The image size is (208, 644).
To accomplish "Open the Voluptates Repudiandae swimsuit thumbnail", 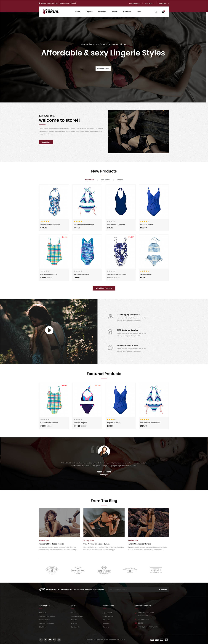I will point(54,202).
